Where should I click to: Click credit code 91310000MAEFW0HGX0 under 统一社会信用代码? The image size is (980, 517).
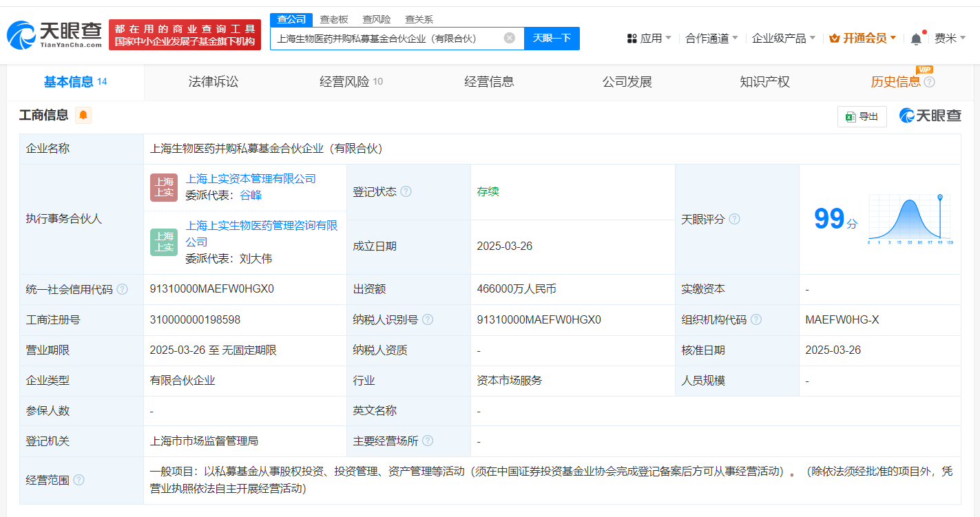click(211, 289)
